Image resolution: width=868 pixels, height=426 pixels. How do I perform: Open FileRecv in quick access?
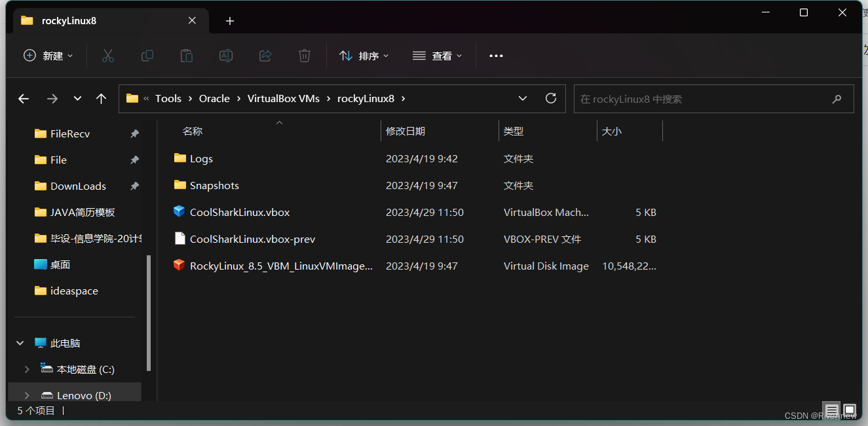click(70, 133)
